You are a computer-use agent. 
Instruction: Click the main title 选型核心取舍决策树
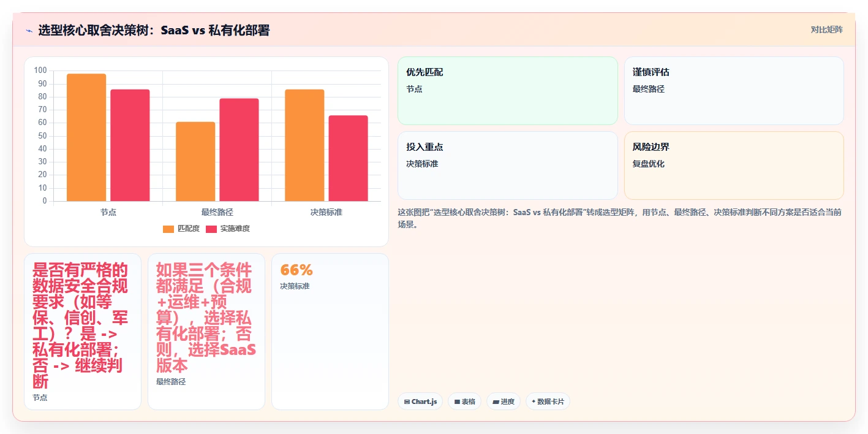click(x=154, y=30)
